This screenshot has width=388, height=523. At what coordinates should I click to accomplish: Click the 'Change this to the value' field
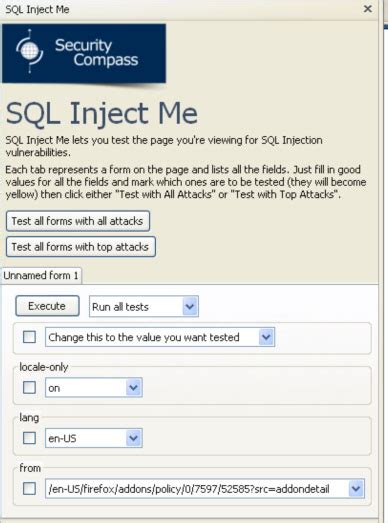pos(152,337)
